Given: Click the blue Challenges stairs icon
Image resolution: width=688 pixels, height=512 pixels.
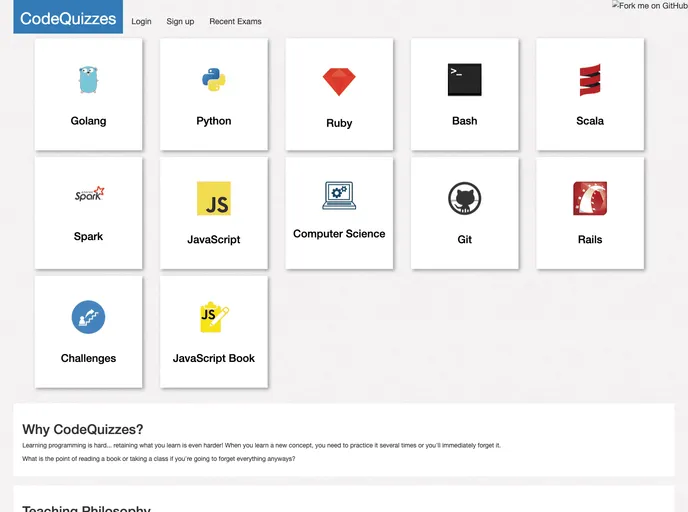Looking at the screenshot, I should 88,317.
